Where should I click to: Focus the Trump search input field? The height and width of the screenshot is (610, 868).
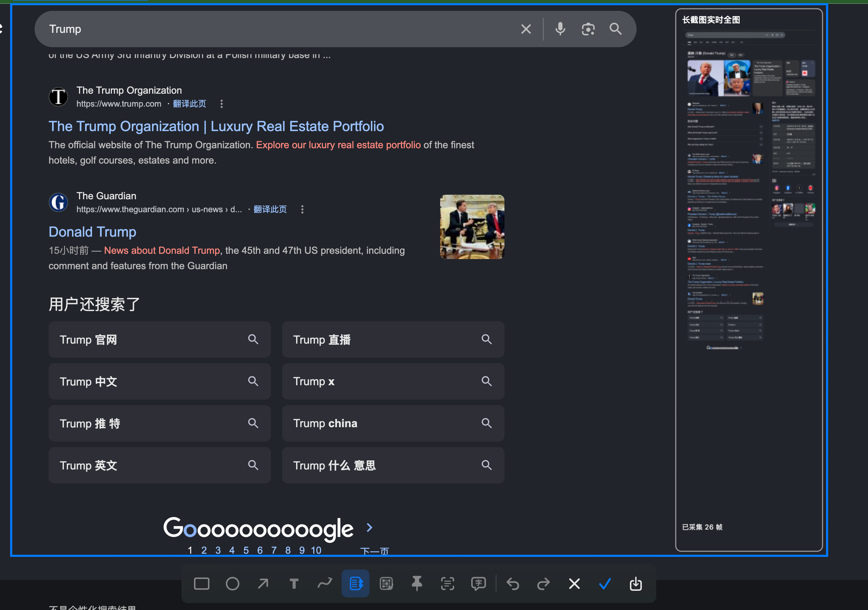[280, 29]
